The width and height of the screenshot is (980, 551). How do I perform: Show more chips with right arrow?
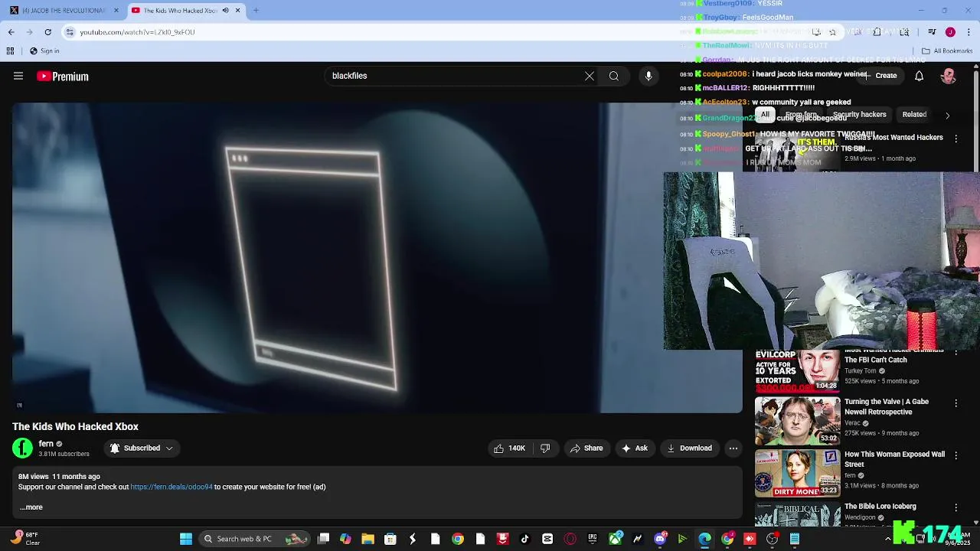(947, 116)
